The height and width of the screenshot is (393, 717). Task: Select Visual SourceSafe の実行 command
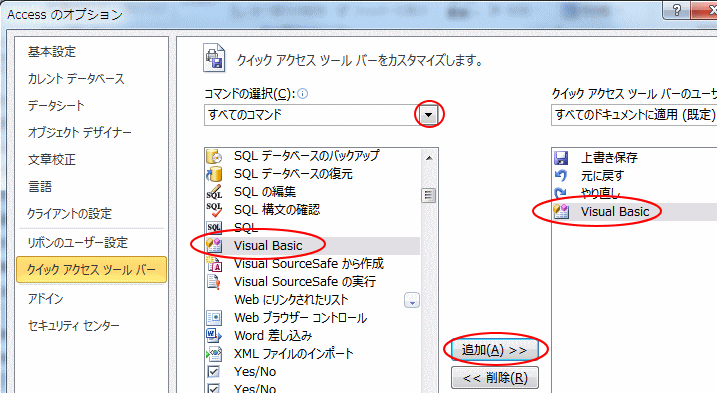(x=312, y=281)
